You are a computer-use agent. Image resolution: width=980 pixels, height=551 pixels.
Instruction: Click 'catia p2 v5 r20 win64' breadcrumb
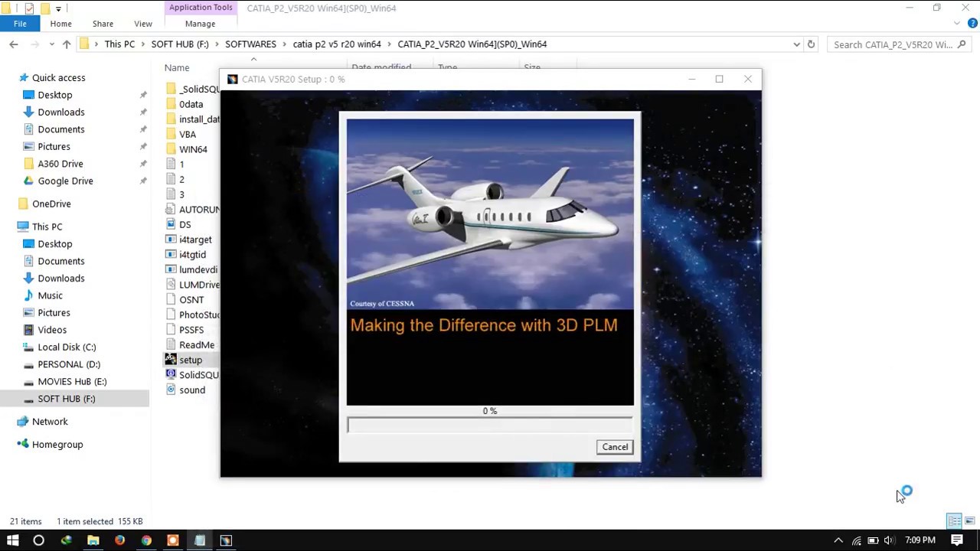click(337, 44)
